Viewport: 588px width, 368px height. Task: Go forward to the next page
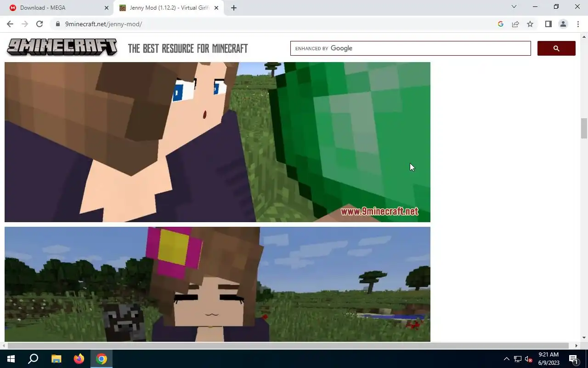[25, 24]
